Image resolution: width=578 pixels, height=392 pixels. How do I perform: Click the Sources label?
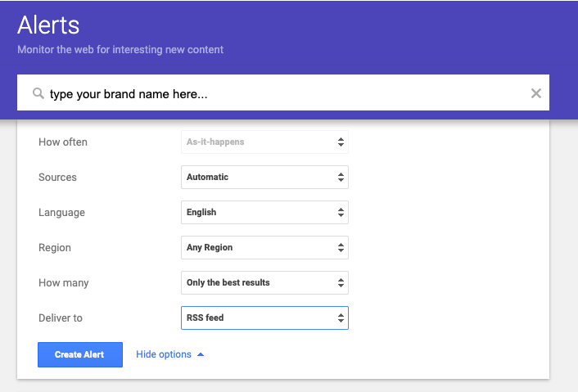pos(57,177)
